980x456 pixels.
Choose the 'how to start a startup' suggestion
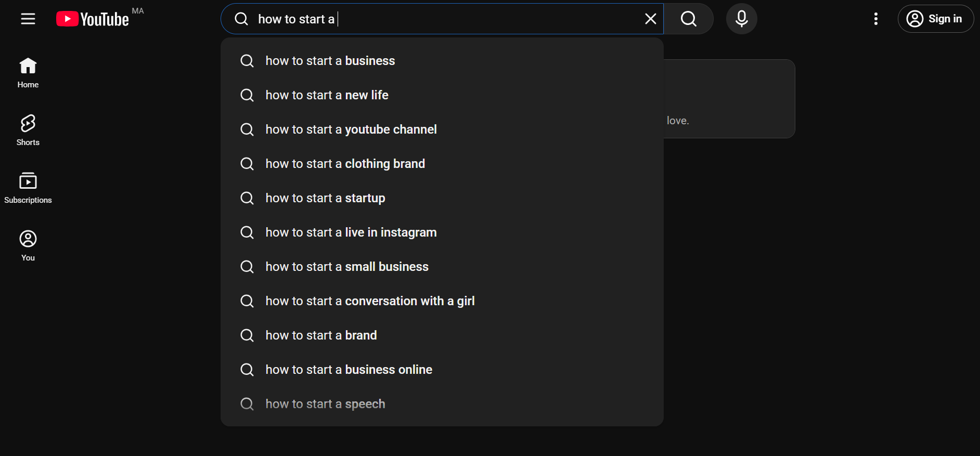pos(442,198)
